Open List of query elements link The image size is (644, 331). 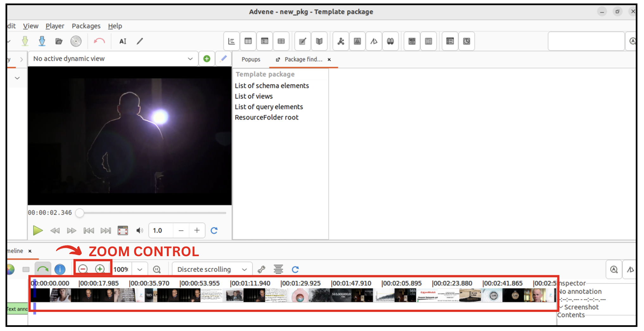tap(269, 107)
